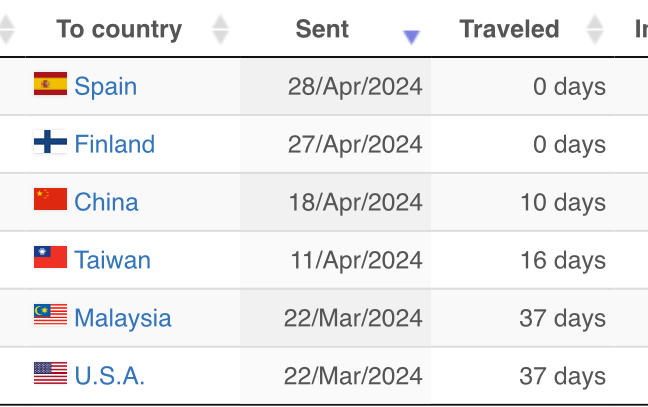The width and height of the screenshot is (648, 407).
Task: Toggle sort arrows on To country column
Action: click(x=220, y=29)
